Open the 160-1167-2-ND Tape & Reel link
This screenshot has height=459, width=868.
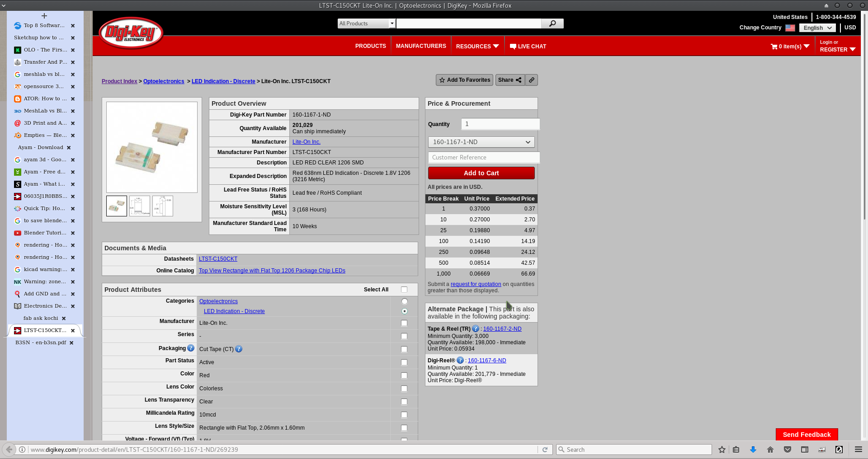[x=502, y=329]
